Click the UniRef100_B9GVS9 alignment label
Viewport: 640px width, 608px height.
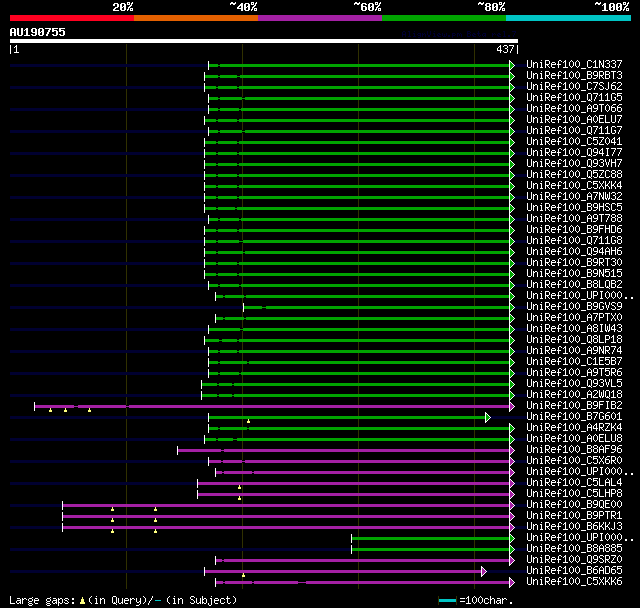pos(574,306)
